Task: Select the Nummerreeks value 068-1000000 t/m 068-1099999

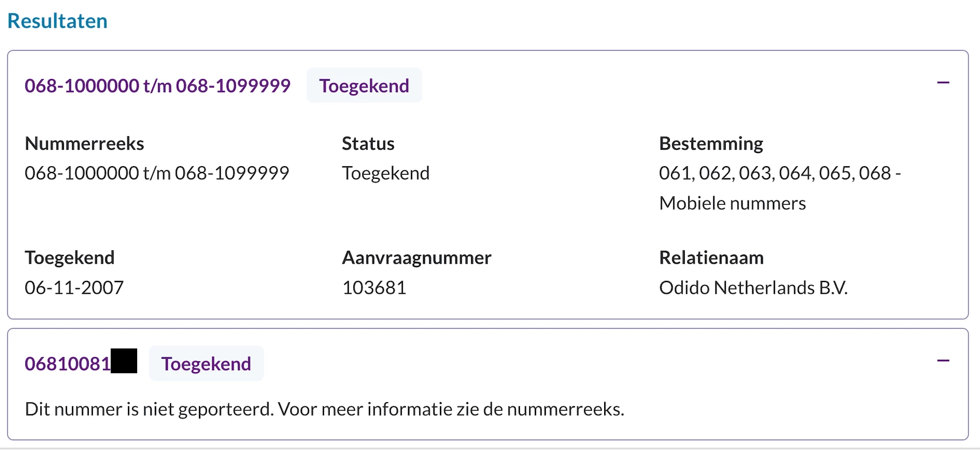Action: pyautogui.click(x=157, y=173)
